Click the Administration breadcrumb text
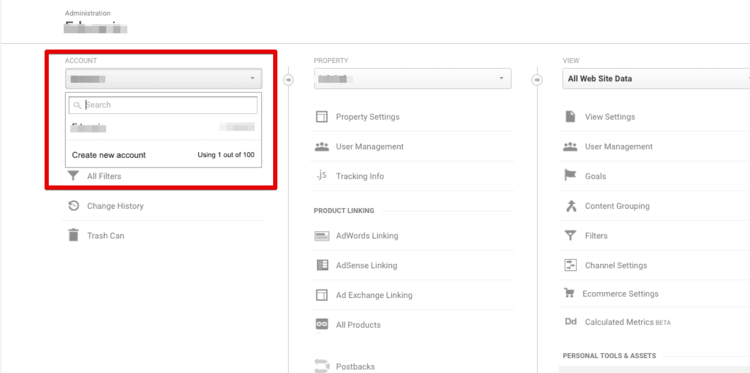Screen dimensions: 750x373 point(88,13)
